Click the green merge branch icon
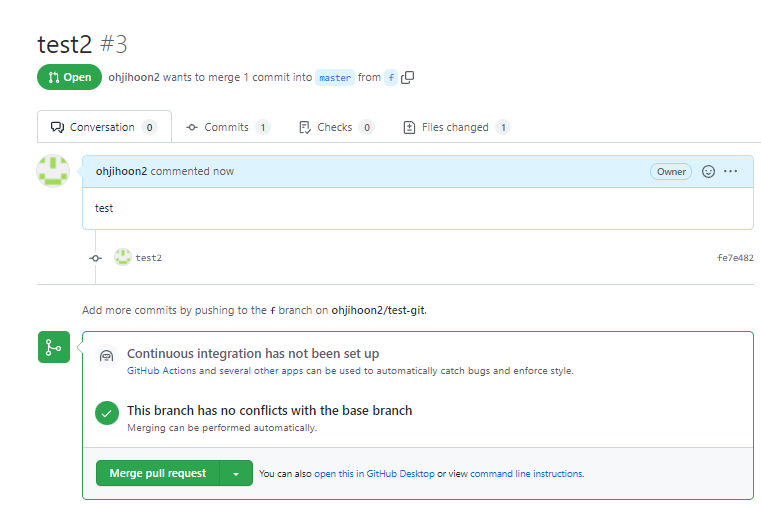The image size is (761, 505). click(x=54, y=347)
